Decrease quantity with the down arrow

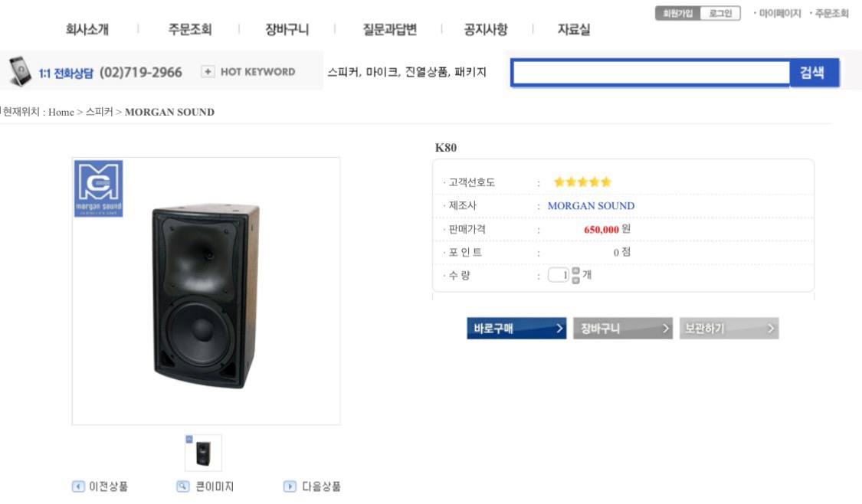pos(576,280)
